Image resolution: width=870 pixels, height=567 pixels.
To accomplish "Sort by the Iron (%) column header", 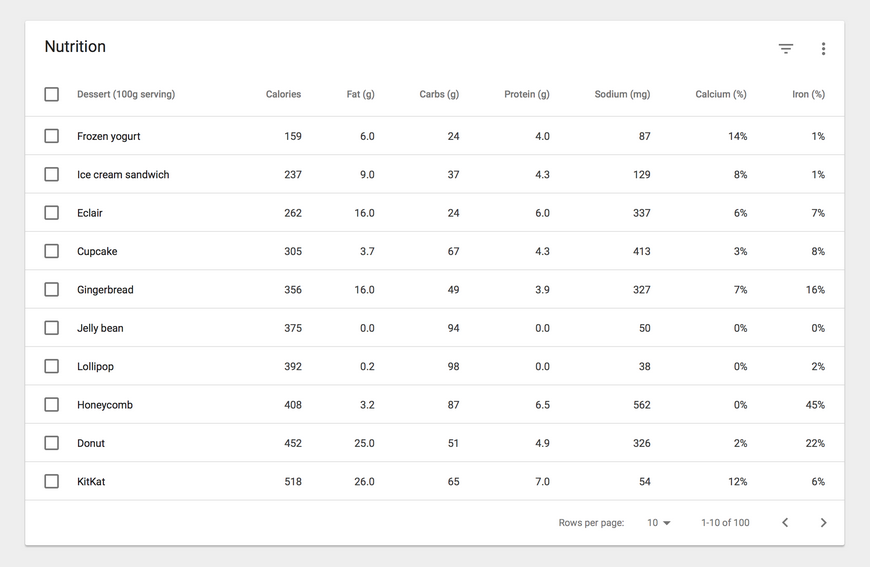I will pos(808,94).
